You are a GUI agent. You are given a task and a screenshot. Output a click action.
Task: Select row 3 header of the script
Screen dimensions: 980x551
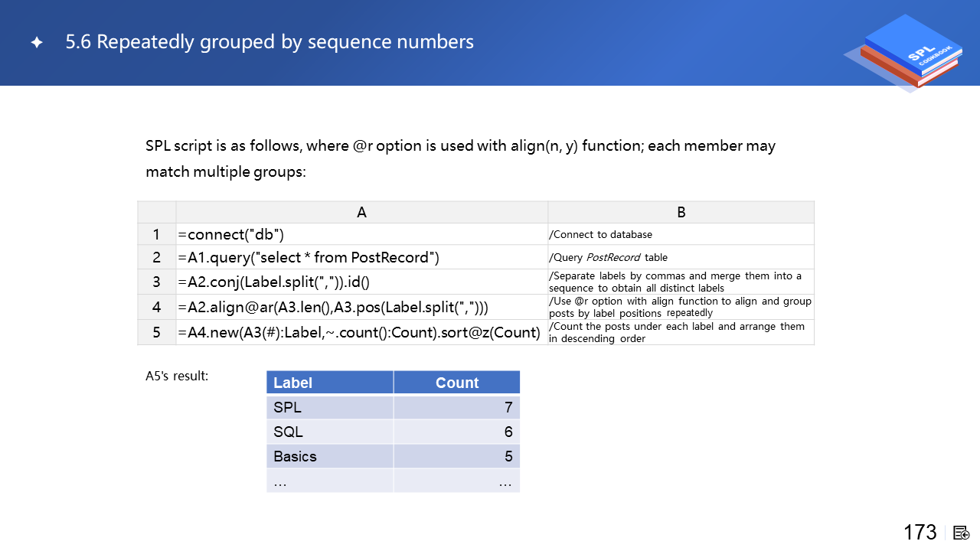click(x=156, y=282)
